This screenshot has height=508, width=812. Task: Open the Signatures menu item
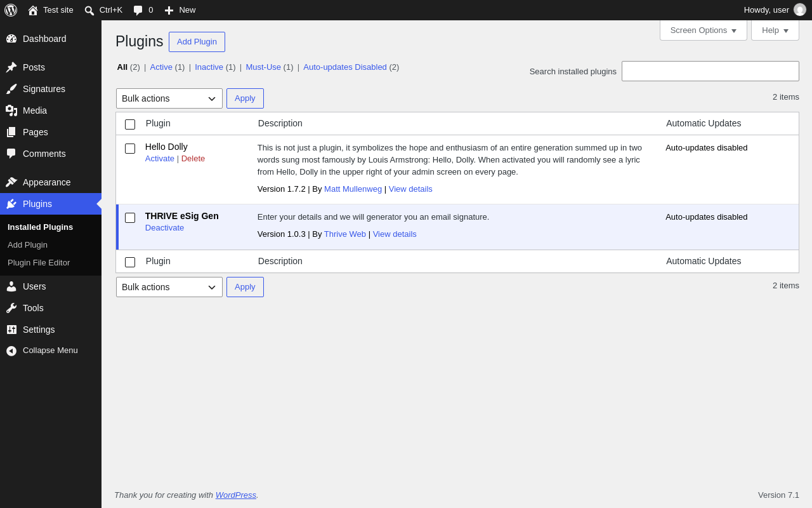(51, 89)
